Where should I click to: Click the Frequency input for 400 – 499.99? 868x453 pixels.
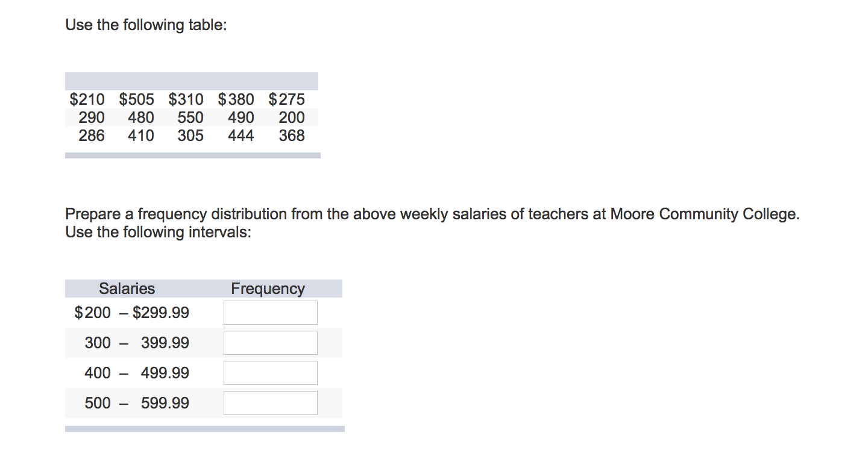(270, 372)
